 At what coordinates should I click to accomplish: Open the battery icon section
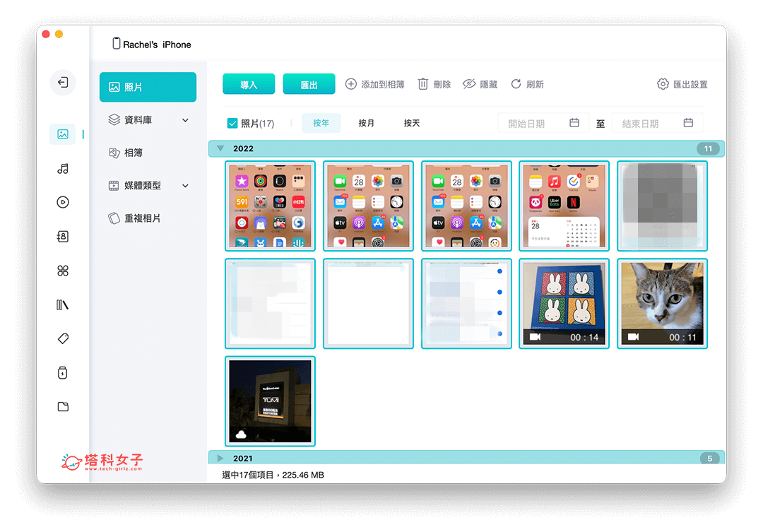click(63, 373)
